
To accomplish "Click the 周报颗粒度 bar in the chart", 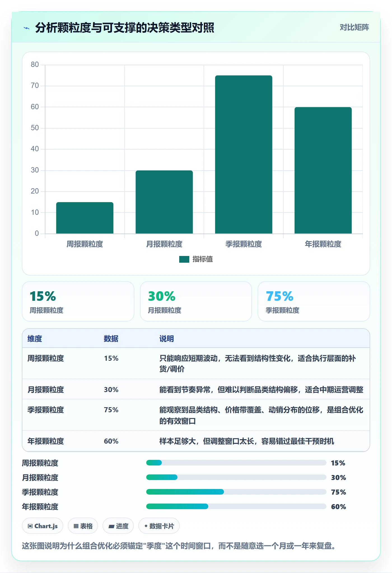I will [x=85, y=218].
